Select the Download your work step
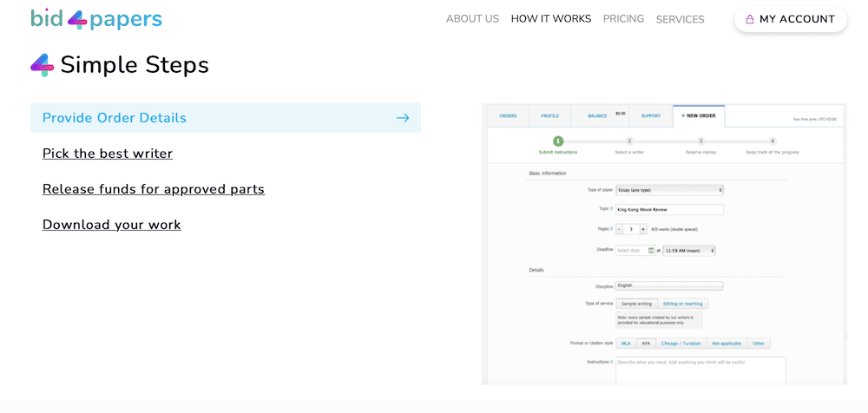 tap(112, 225)
